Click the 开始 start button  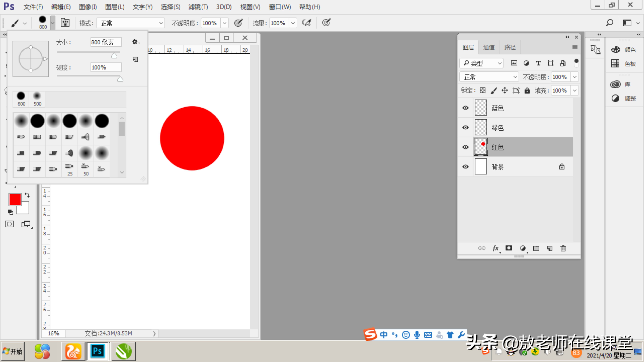click(x=13, y=352)
